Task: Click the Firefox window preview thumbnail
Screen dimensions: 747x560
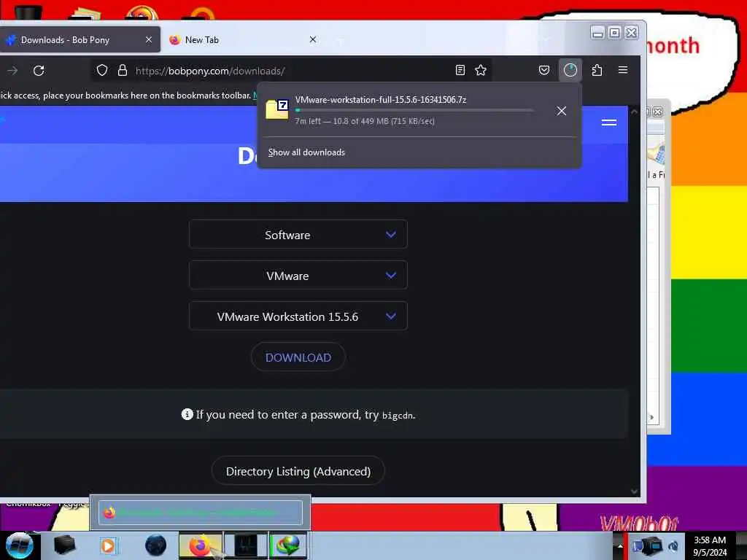Action: click(200, 513)
